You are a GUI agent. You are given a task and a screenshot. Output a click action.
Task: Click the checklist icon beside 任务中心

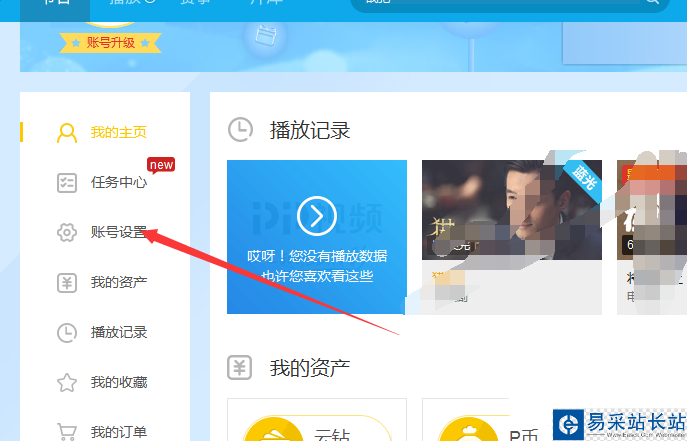click(67, 183)
